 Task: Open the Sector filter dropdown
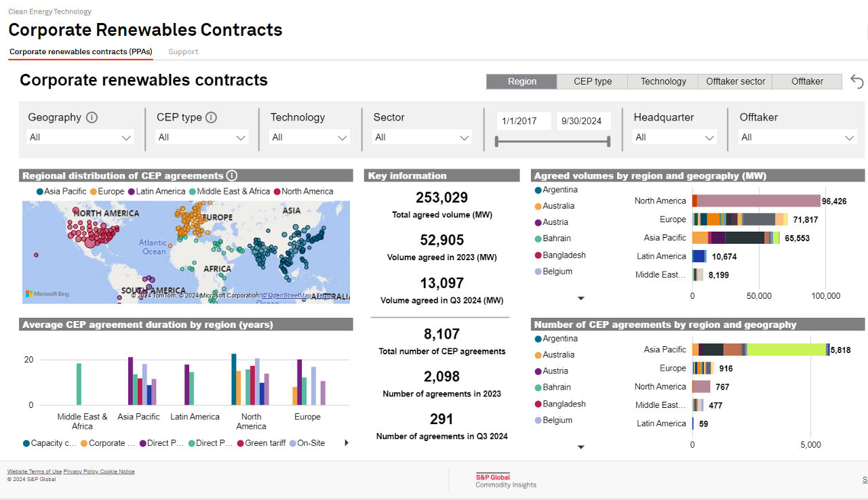(422, 138)
